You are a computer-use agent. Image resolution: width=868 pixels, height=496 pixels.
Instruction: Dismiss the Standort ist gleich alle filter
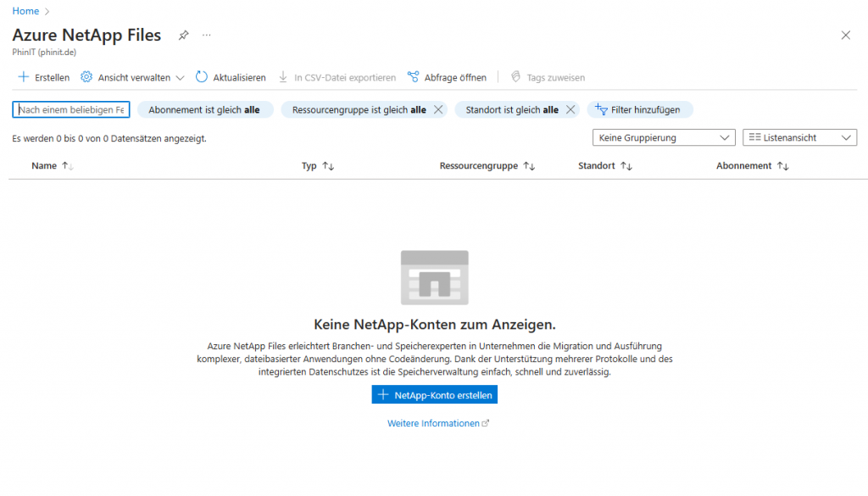570,109
